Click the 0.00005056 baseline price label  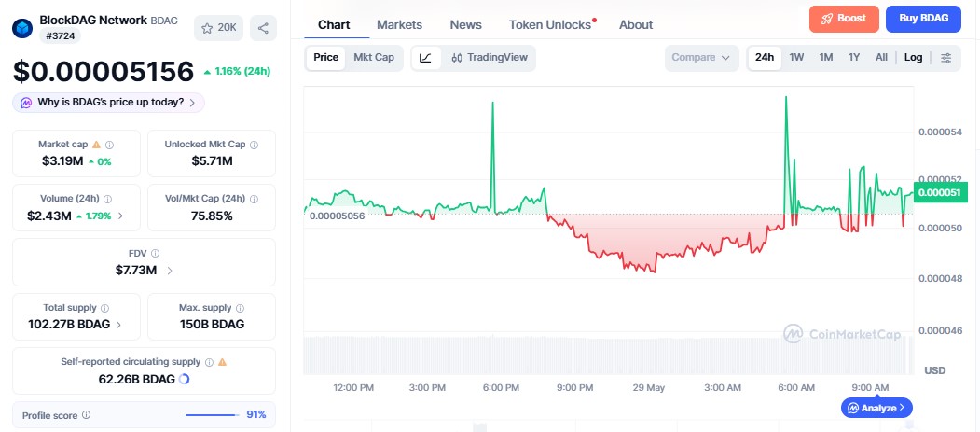[x=337, y=216]
